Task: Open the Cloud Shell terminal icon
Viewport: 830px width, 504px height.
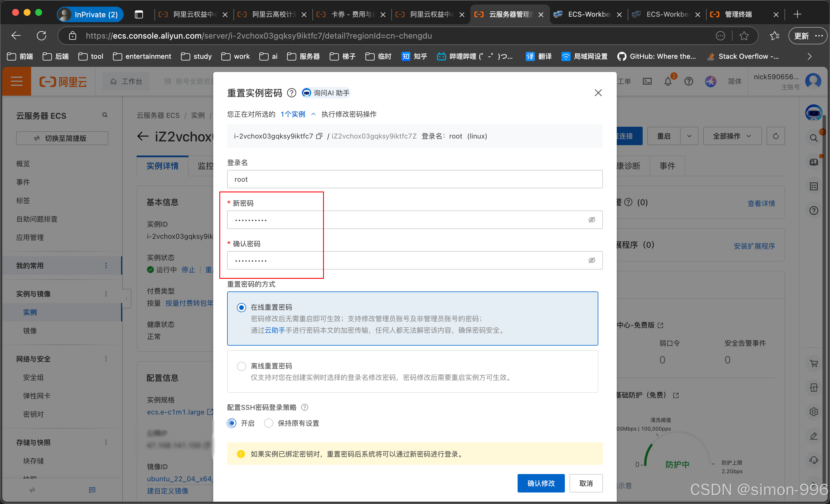Action: [x=647, y=82]
